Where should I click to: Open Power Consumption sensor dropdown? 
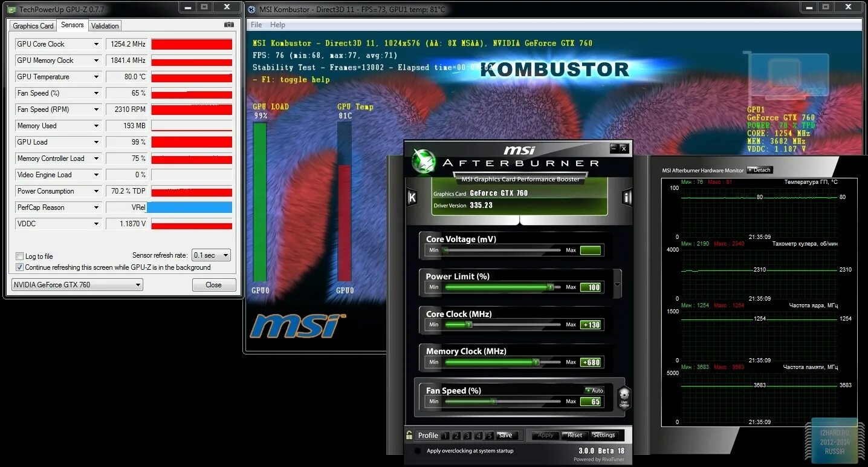96,191
